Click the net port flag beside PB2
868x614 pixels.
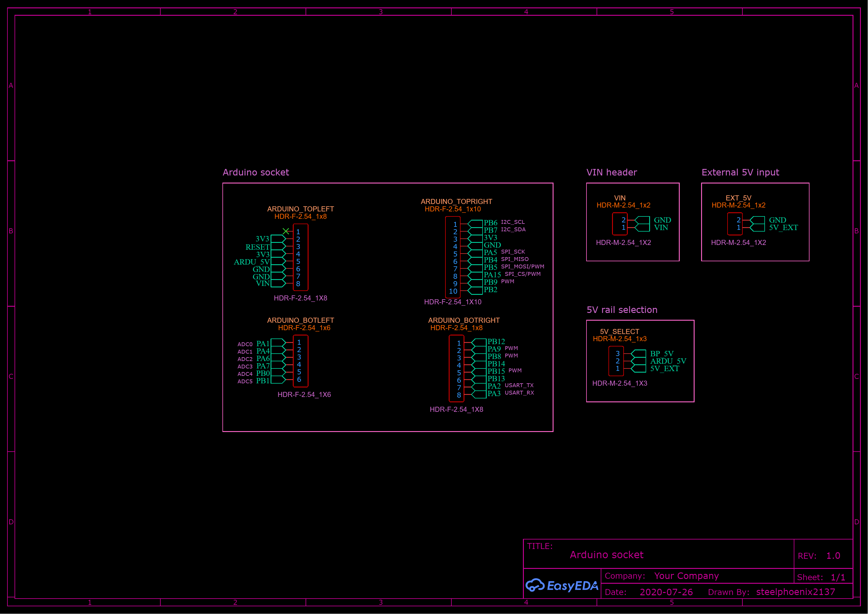click(x=475, y=291)
